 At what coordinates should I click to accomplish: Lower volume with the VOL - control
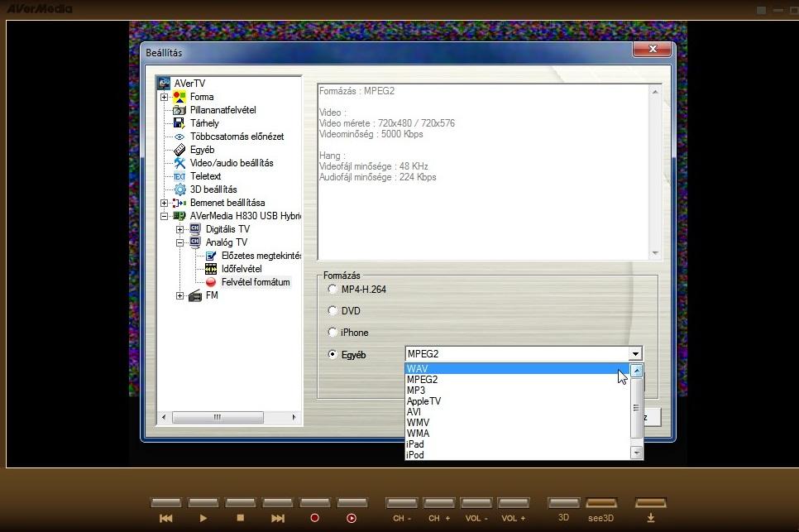tap(476, 518)
